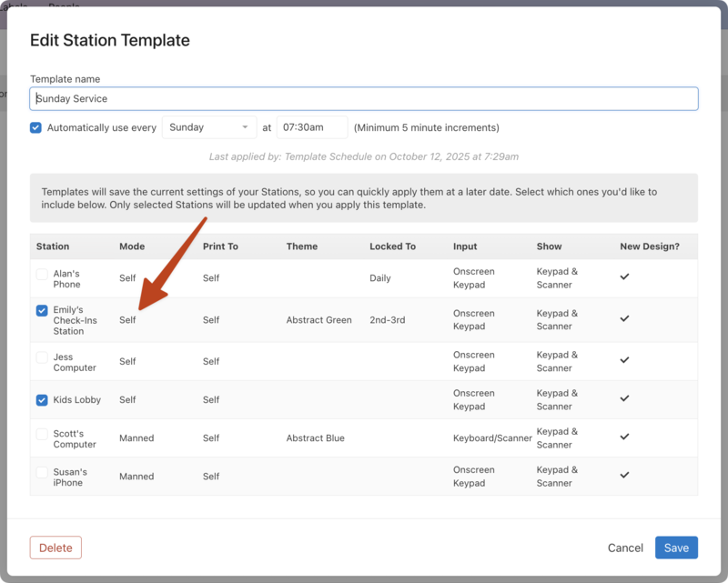Click New Design checkmark for Scott's Computer
Image resolution: width=728 pixels, height=583 pixels.
[624, 437]
